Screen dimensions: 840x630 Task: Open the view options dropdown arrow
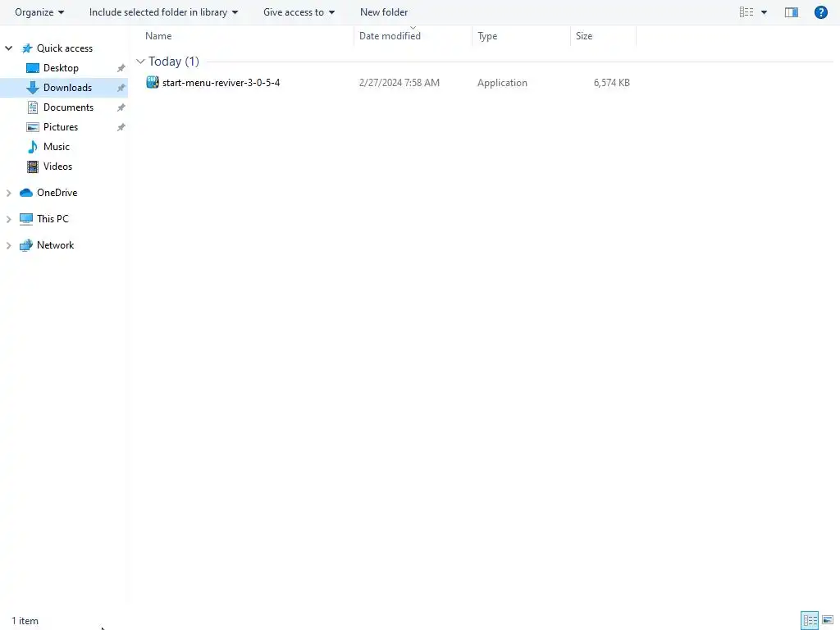(x=764, y=12)
